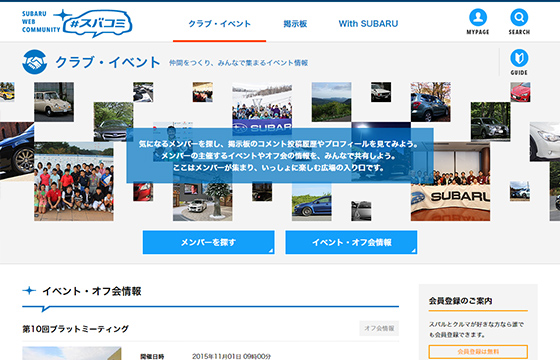The height and width of the screenshot is (360, 560).
Task: Open the autumn trees Forester photo
Action: click(430, 102)
